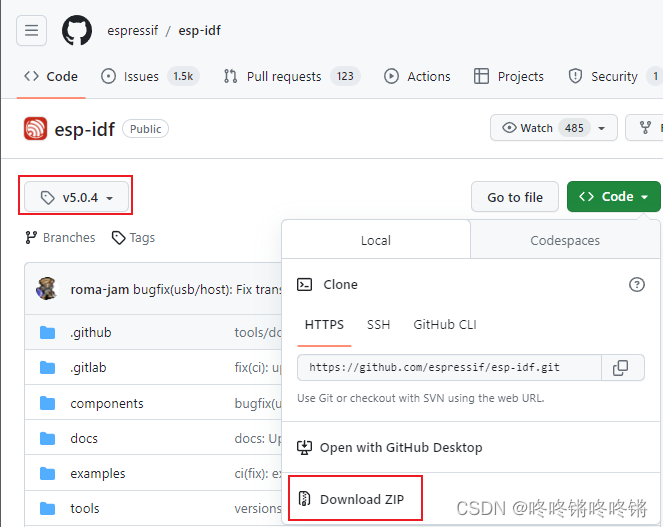Viewport: 663px width, 527px height.
Task: Open the esp-idf breadcrumb link
Action: [x=200, y=30]
